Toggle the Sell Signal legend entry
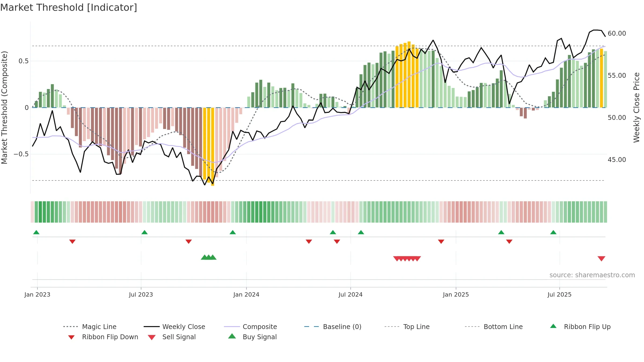 pos(172,337)
